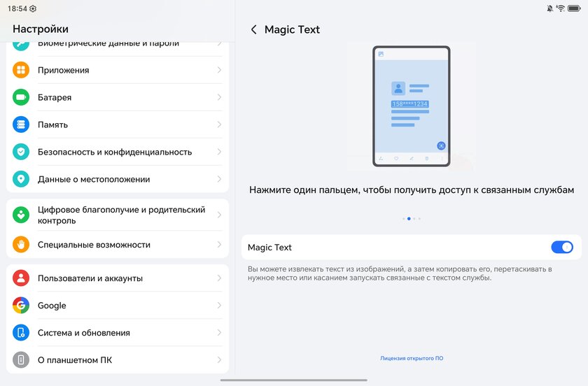Tap the settings gear icon in status bar

(x=33, y=8)
